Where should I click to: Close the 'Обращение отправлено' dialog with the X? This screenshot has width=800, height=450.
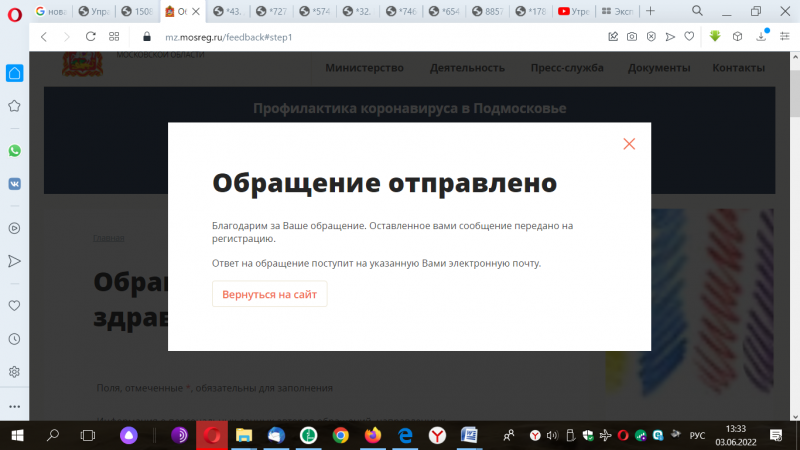[x=629, y=144]
